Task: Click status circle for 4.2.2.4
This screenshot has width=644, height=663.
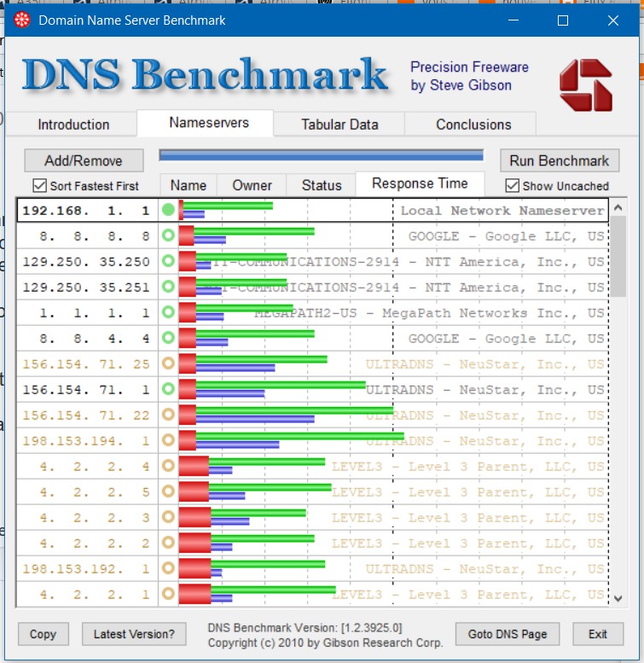Action: [168, 466]
